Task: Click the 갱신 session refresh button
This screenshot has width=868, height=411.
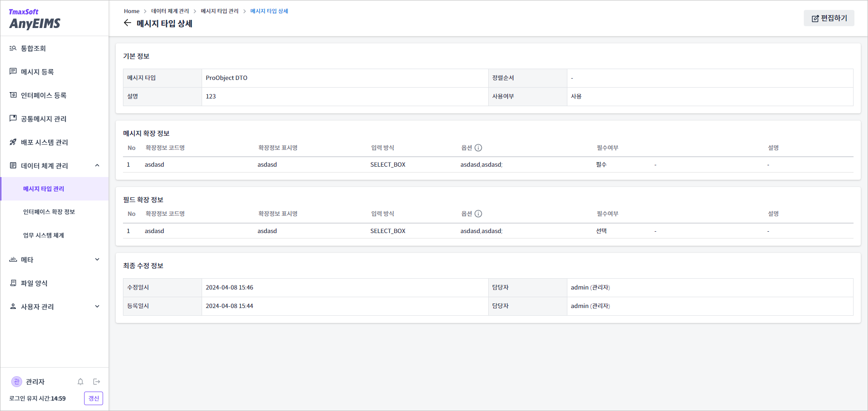Action: click(x=94, y=398)
